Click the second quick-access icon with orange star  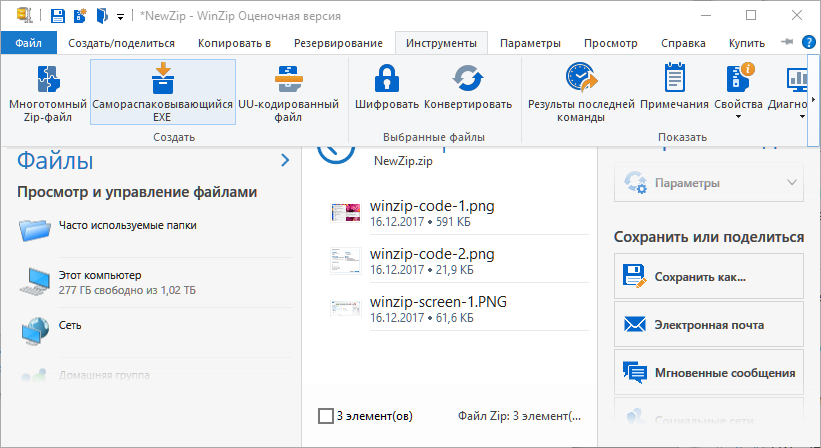[x=80, y=16]
